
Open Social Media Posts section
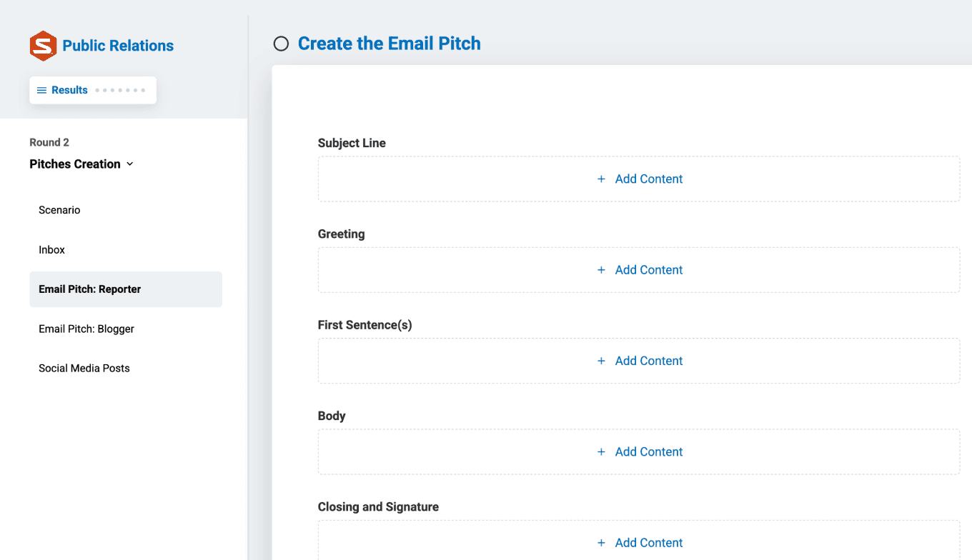tap(84, 369)
